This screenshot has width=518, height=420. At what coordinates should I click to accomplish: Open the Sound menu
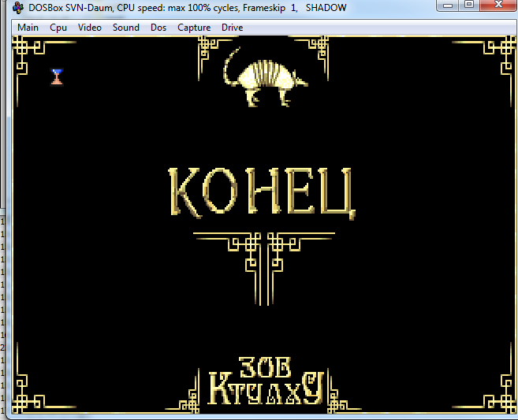(126, 28)
